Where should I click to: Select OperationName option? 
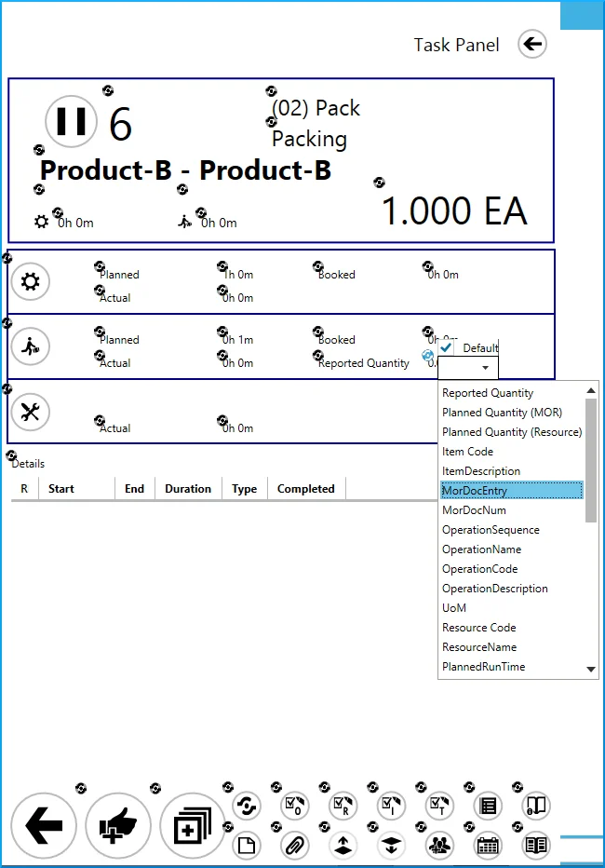coord(512,549)
